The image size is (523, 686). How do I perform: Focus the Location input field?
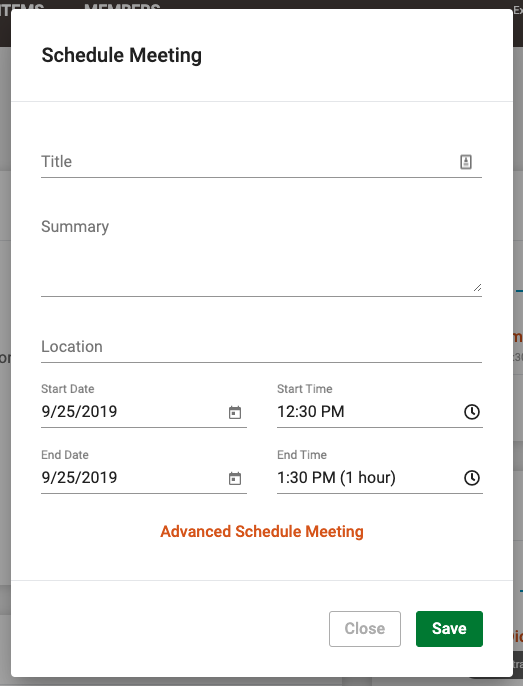261,347
